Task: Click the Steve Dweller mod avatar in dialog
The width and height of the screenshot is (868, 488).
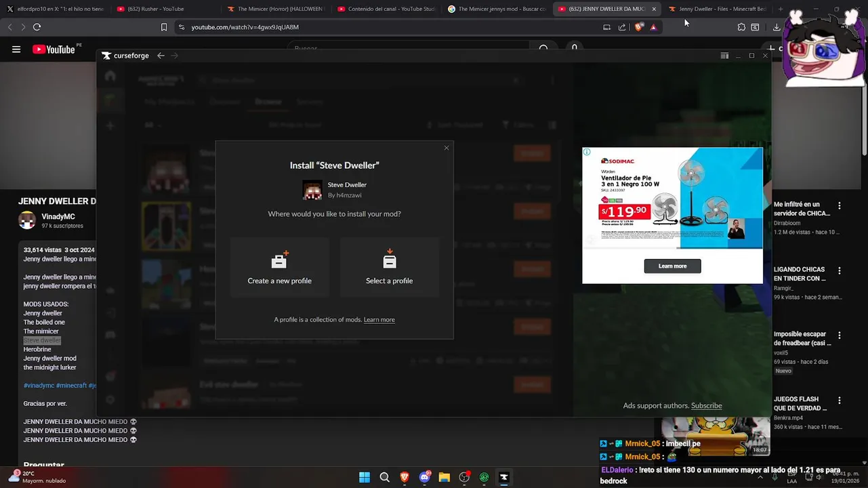Action: 312,190
